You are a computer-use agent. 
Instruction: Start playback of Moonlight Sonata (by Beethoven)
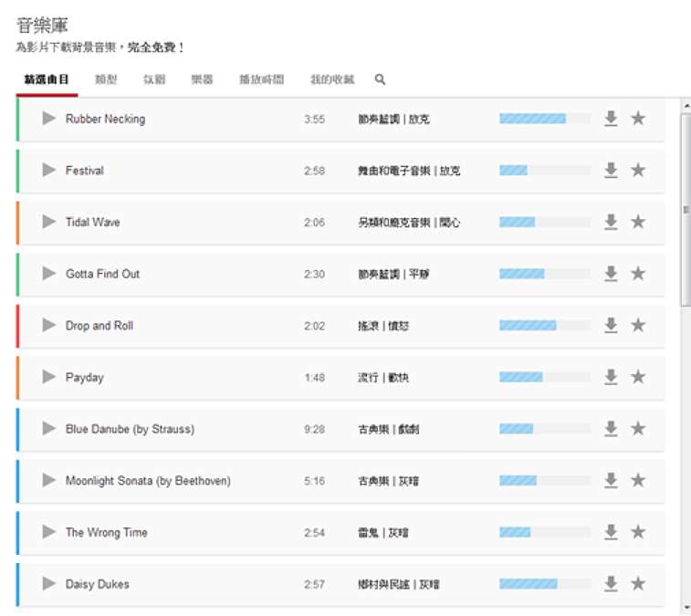tap(49, 480)
